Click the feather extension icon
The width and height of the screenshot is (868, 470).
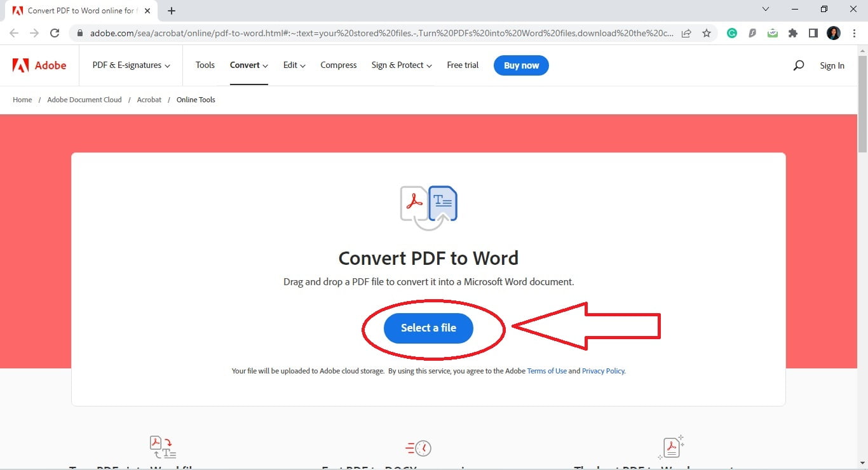click(x=752, y=33)
